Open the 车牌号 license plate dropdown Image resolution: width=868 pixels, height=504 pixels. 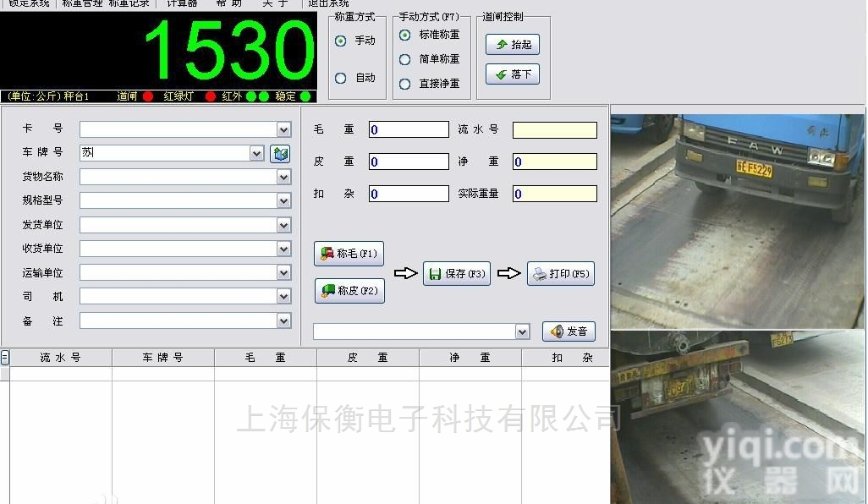pyautogui.click(x=255, y=154)
